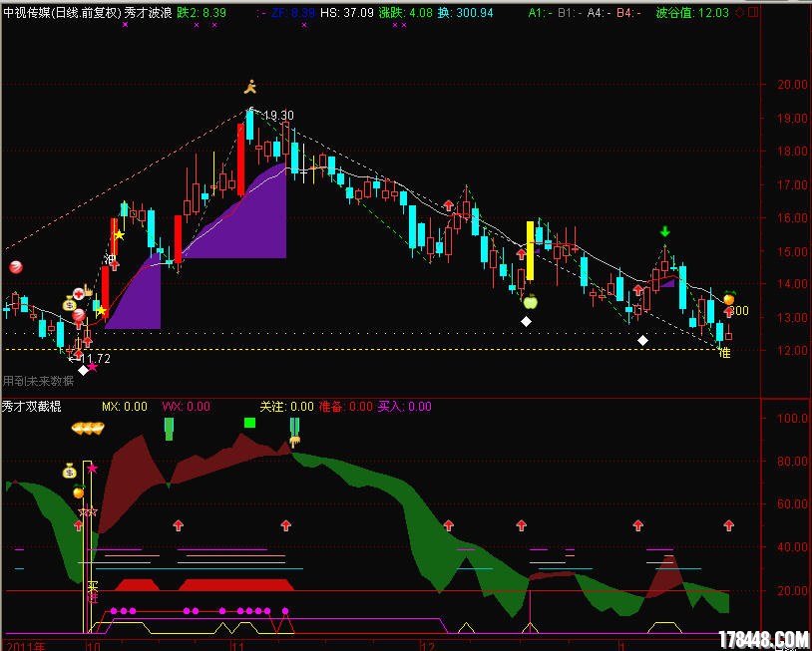Click the money bag icon on the price chart

[x=70, y=303]
